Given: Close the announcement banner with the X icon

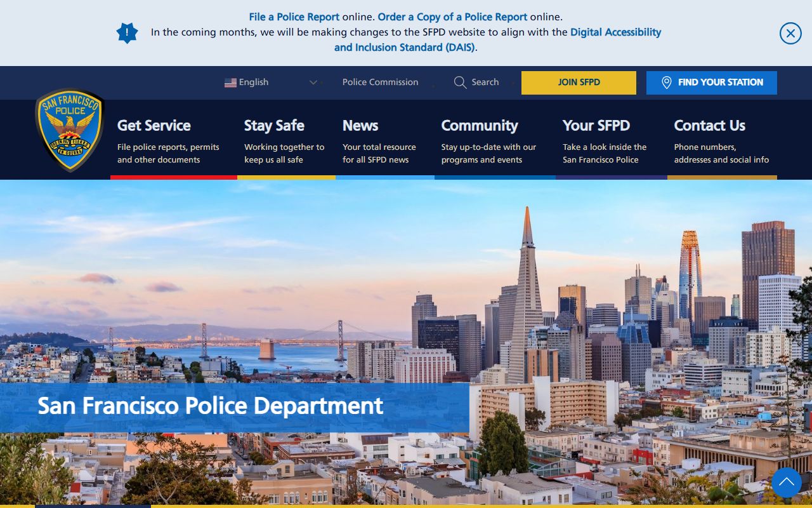Looking at the screenshot, I should [790, 33].
